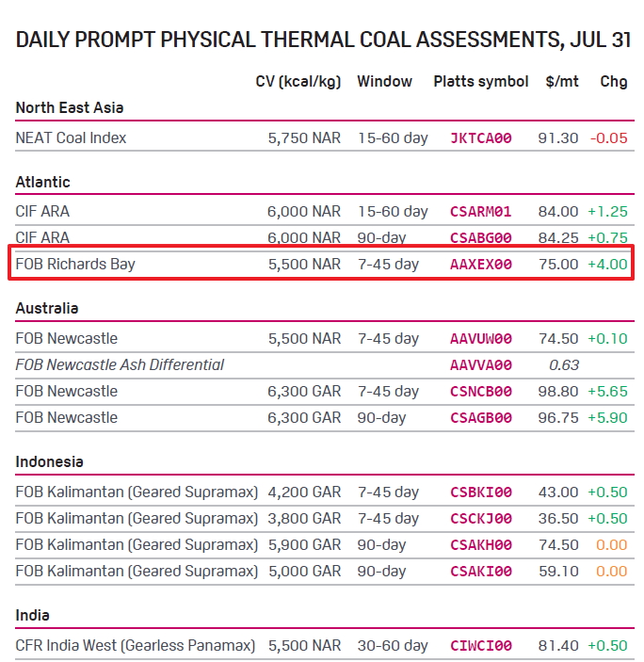Screen dimensions: 644x662
Task: Click the AAVUW00 symbol for FOB Newcastle
Action: pos(481,339)
